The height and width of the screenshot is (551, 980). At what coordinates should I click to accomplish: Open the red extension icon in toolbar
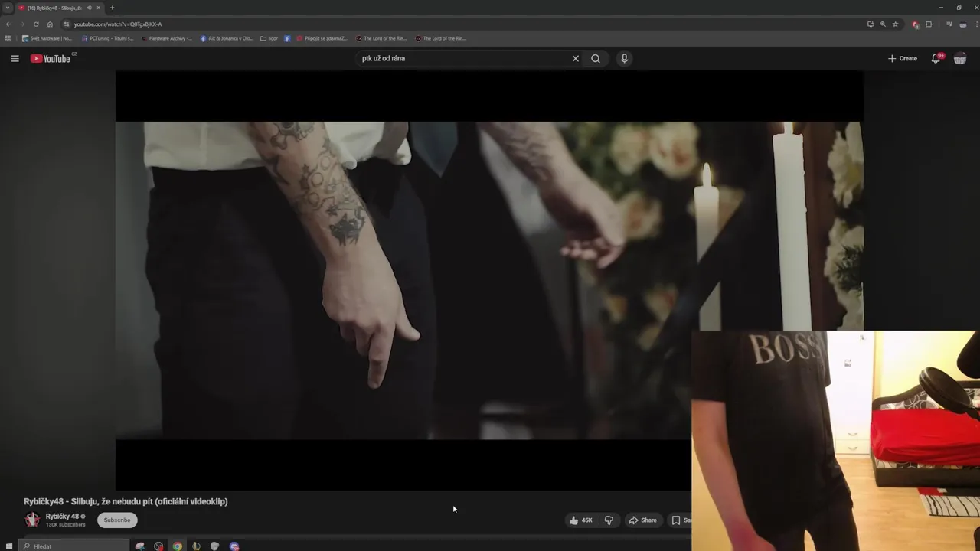point(916,24)
